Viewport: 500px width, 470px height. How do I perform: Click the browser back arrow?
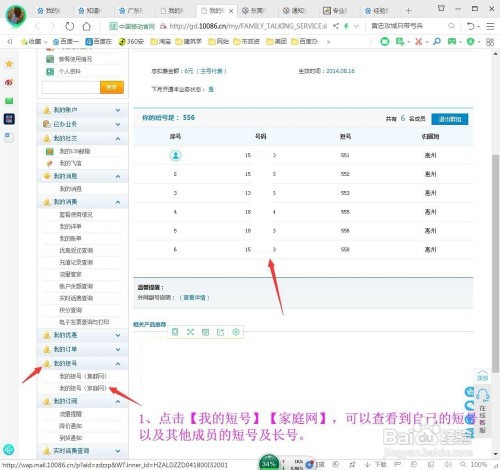tap(37, 26)
